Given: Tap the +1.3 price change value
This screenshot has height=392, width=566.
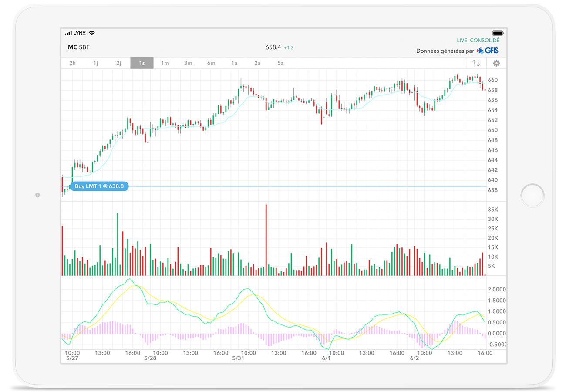Looking at the screenshot, I should pos(289,47).
